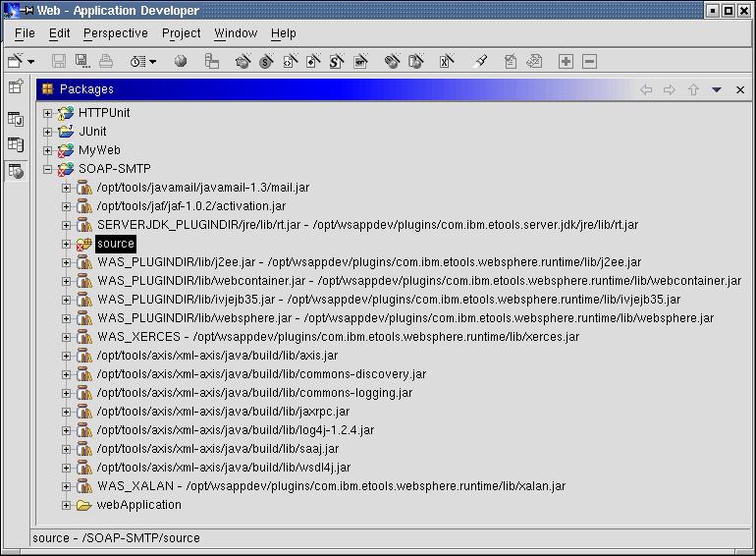The image size is (756, 556).
Task: Switch to the Java perspective sidebar icon
Action: click(16, 119)
